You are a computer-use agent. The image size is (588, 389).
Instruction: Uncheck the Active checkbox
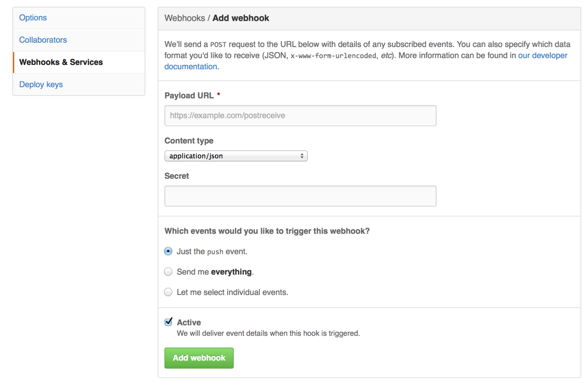169,322
